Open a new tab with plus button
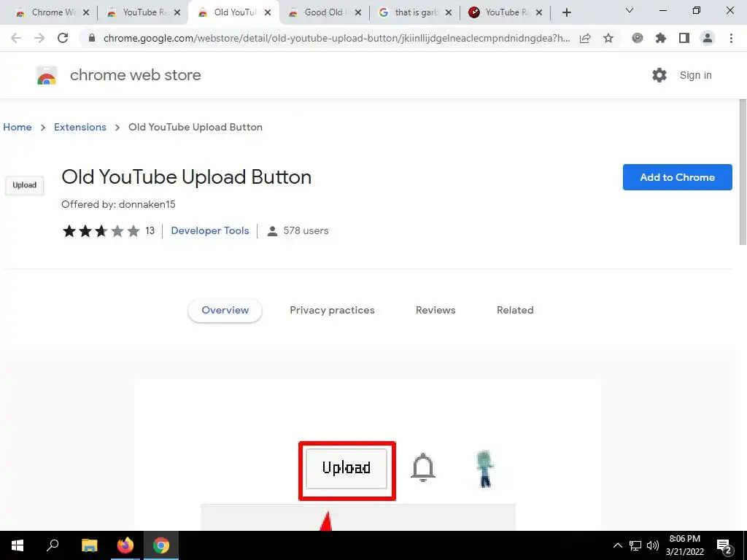 point(566,12)
